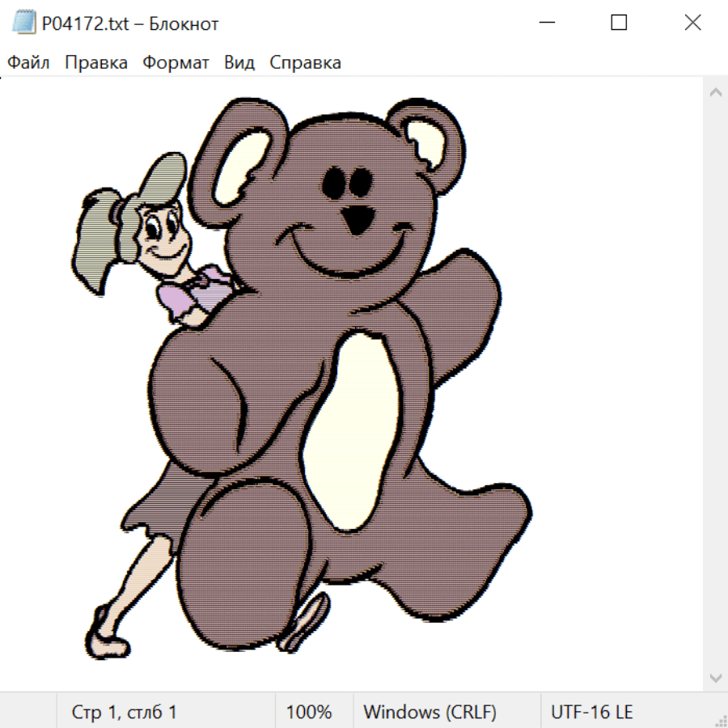Image resolution: width=728 pixels, height=728 pixels.
Task: Click the resize grip in the status bar corner
Action: [x=720, y=720]
